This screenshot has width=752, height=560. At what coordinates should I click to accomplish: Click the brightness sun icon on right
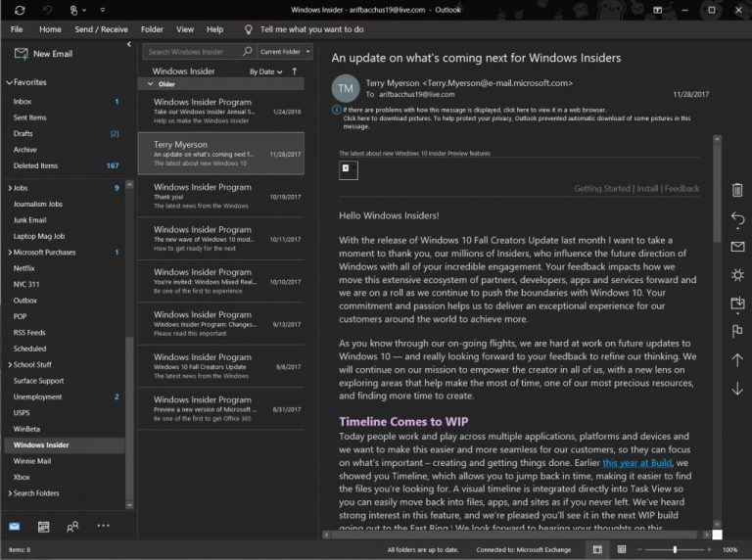click(x=737, y=275)
